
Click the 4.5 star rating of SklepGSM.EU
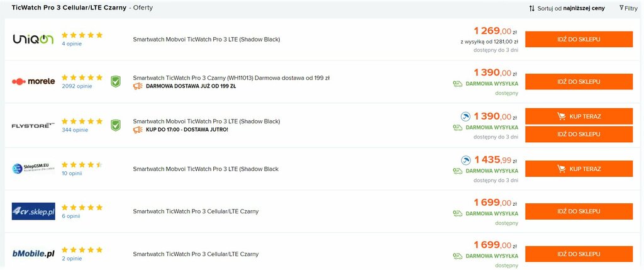coord(82,165)
